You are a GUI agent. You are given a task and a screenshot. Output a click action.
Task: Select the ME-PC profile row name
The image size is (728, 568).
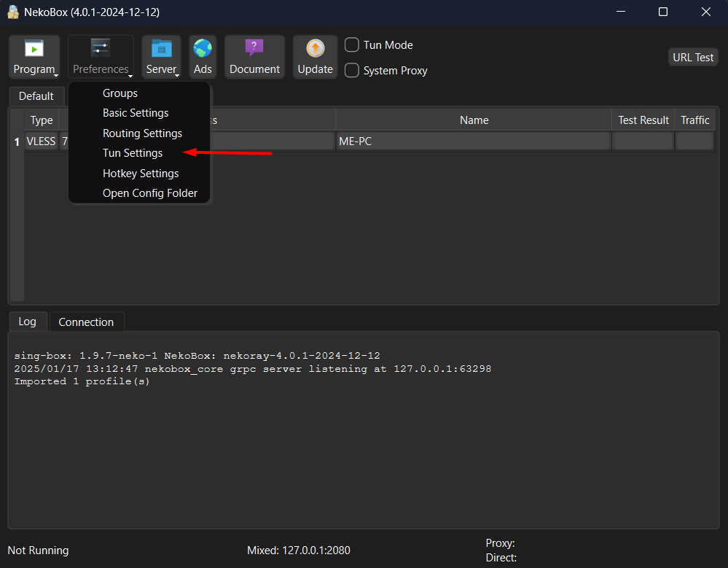tap(473, 141)
